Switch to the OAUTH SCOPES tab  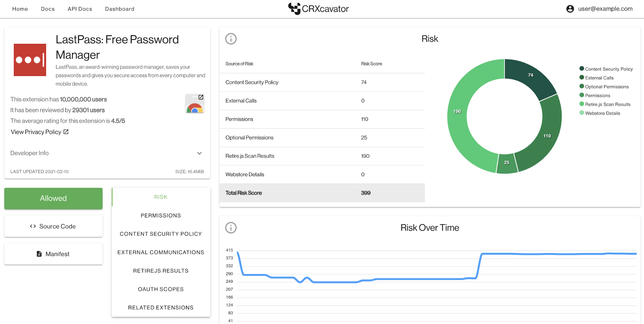point(161,289)
